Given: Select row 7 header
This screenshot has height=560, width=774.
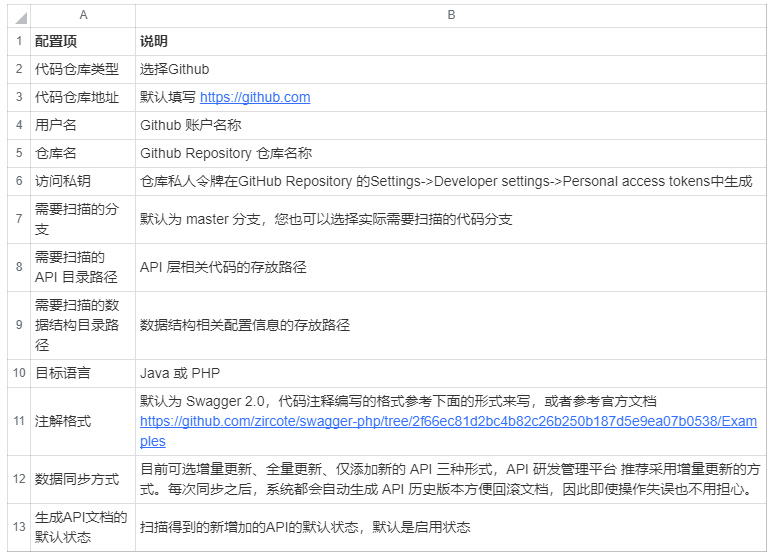Looking at the screenshot, I should [x=19, y=219].
